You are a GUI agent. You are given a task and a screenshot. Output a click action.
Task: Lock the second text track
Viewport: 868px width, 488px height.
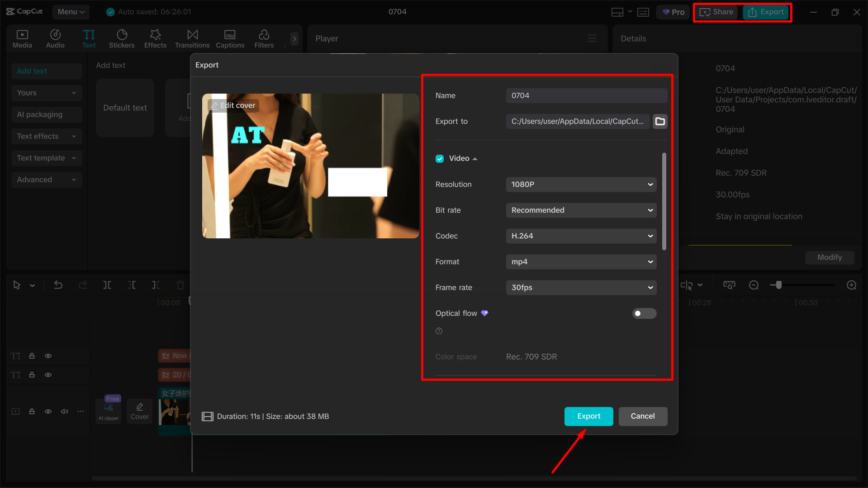coord(32,375)
